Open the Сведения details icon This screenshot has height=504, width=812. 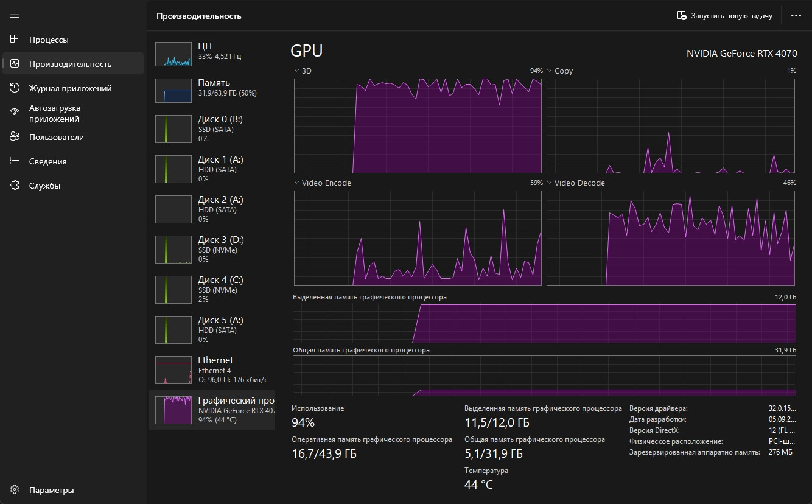[x=15, y=161]
